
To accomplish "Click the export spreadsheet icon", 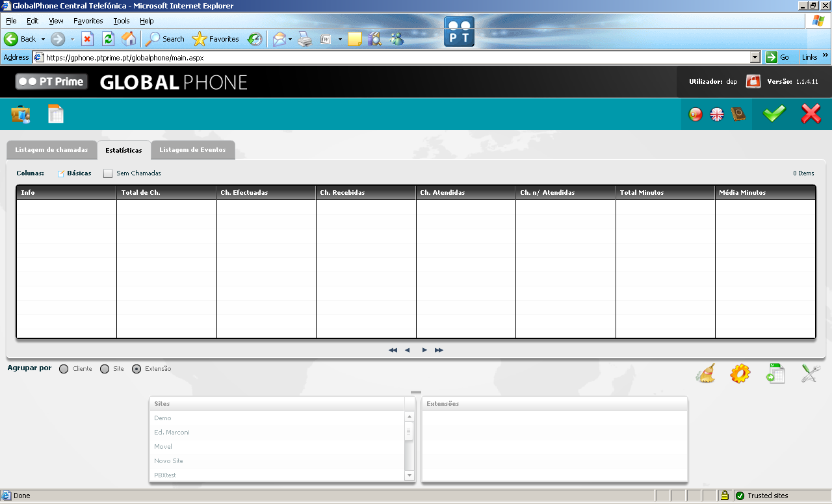I will point(775,373).
